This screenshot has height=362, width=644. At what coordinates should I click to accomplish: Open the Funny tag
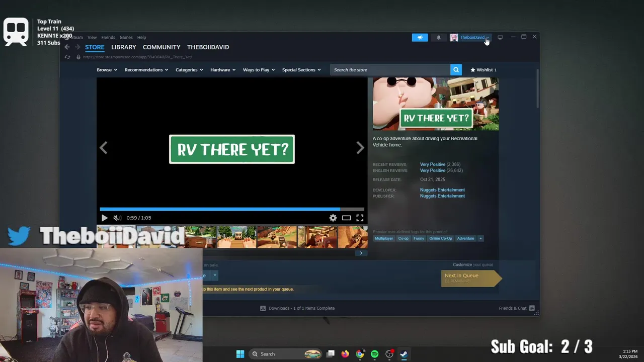pos(419,238)
